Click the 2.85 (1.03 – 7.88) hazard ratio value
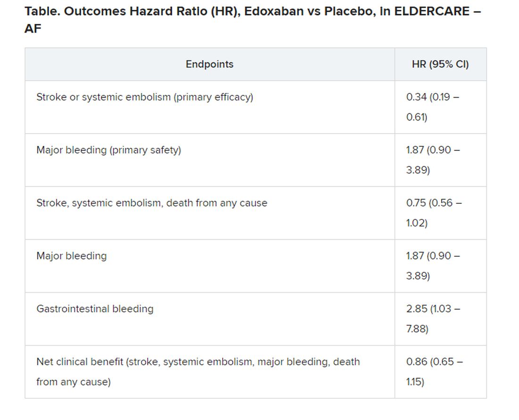 click(433, 319)
